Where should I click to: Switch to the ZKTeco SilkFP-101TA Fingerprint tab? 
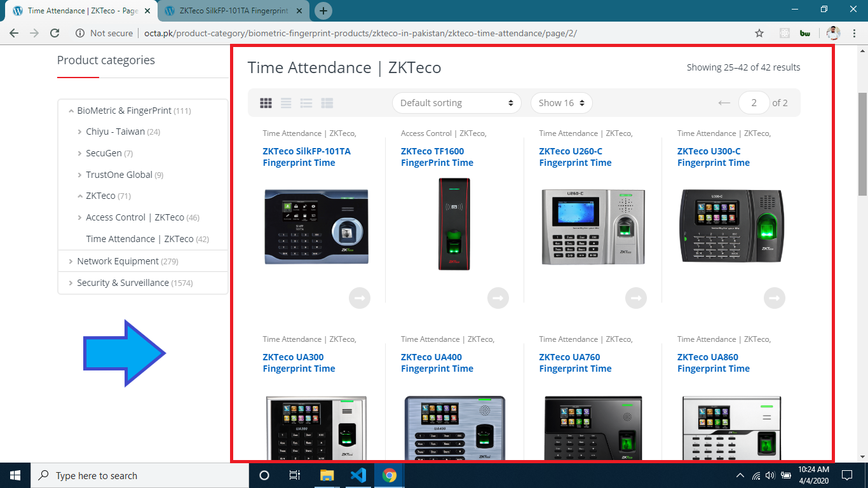point(232,11)
